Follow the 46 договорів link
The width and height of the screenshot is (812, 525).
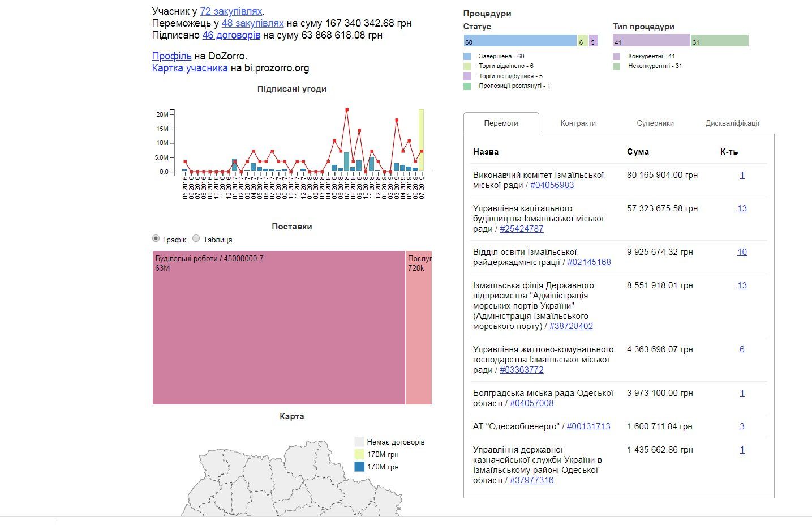tap(231, 35)
